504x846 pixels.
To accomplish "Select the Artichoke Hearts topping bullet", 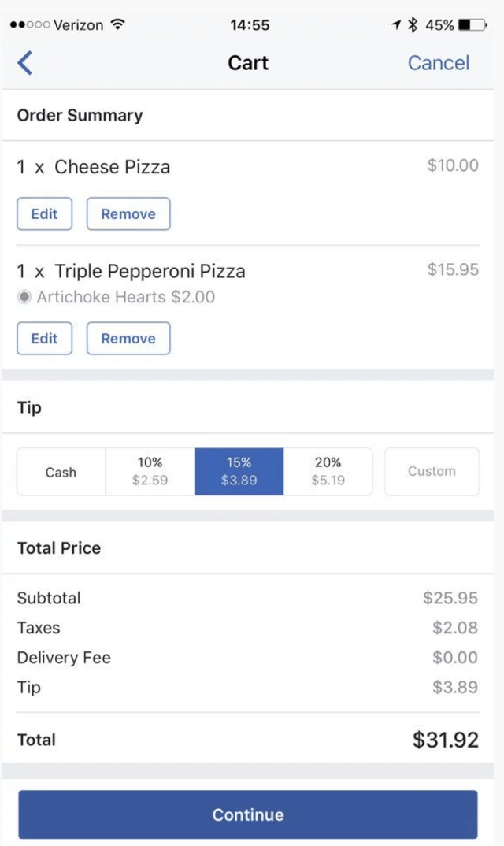I will click(x=24, y=297).
